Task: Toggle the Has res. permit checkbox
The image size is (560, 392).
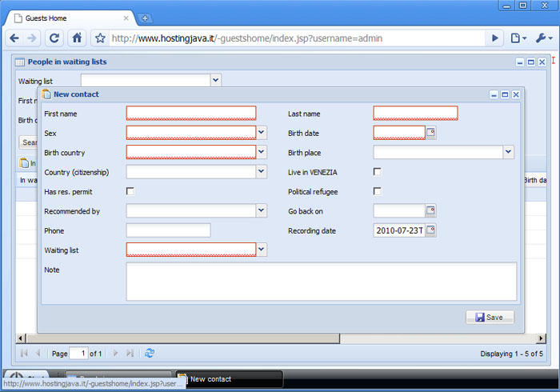Action: pyautogui.click(x=130, y=191)
